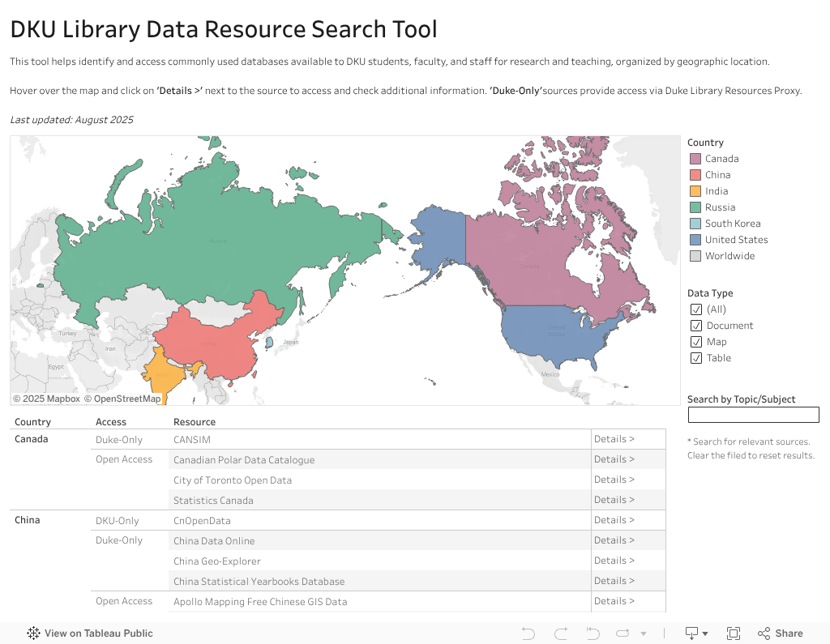Click the Share icon
Image resolution: width=830 pixels, height=644 pixels.
(x=780, y=633)
